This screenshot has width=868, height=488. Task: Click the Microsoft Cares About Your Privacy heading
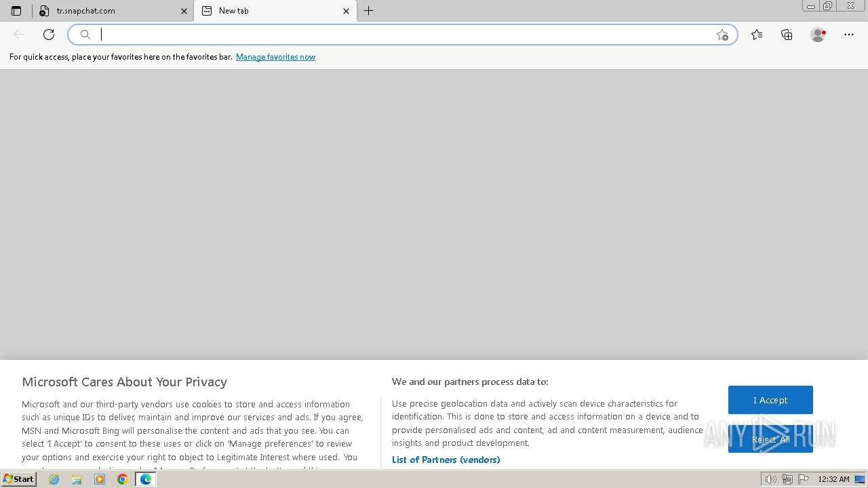tap(125, 382)
